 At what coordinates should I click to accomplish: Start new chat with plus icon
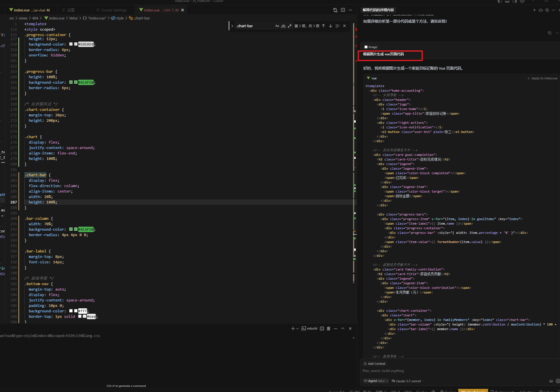534,10
